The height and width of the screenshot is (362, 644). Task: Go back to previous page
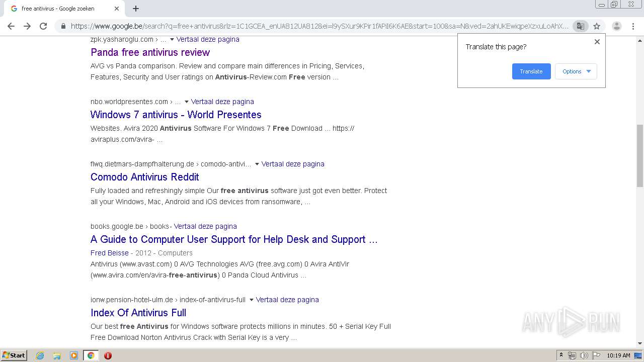pyautogui.click(x=11, y=26)
